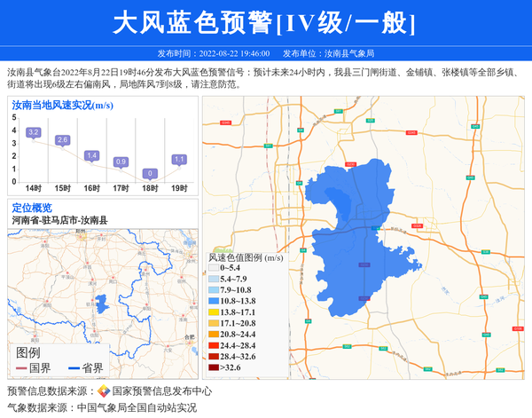Click the 17时 axis label

coord(121,188)
